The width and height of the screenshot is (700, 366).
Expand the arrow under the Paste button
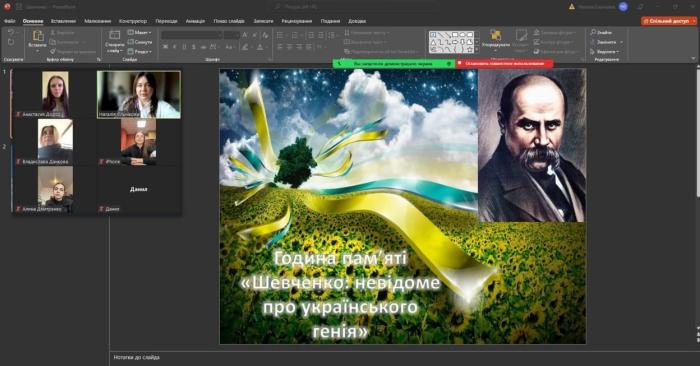[38, 50]
